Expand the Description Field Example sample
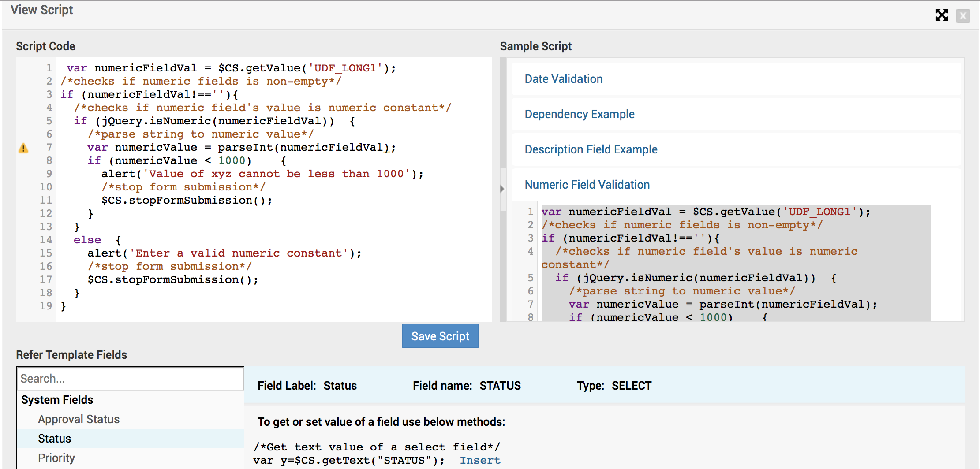The image size is (980, 469). [x=591, y=149]
